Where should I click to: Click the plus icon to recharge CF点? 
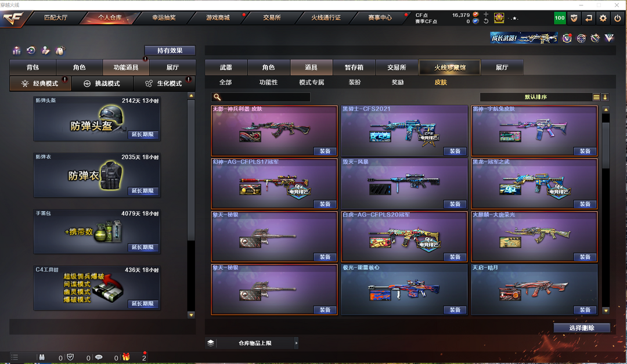pyautogui.click(x=486, y=15)
